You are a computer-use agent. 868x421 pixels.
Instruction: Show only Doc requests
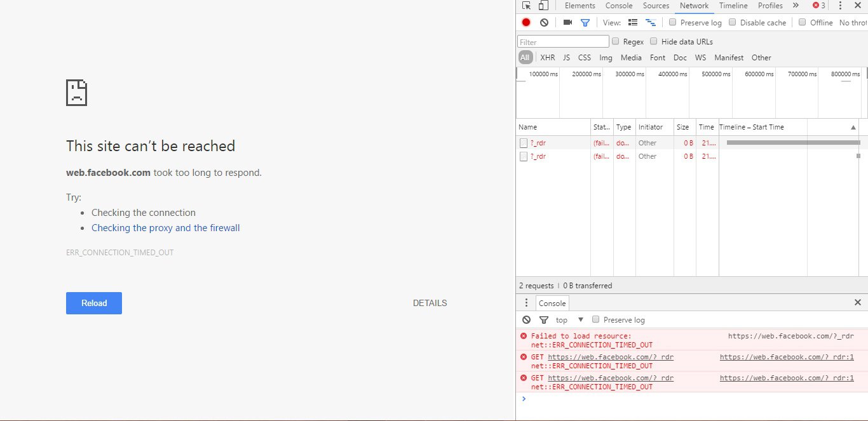(x=680, y=58)
